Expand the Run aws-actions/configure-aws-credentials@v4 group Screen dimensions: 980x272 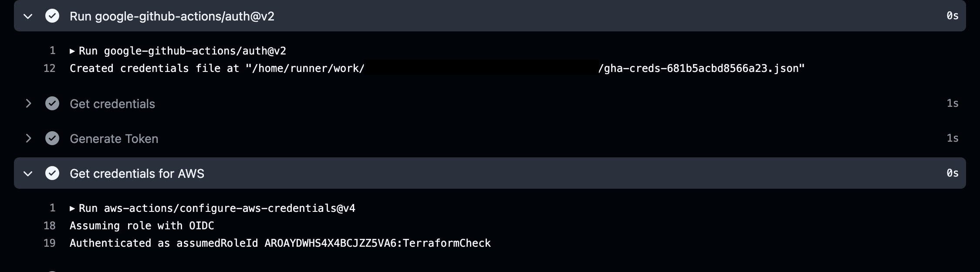[x=72, y=208]
